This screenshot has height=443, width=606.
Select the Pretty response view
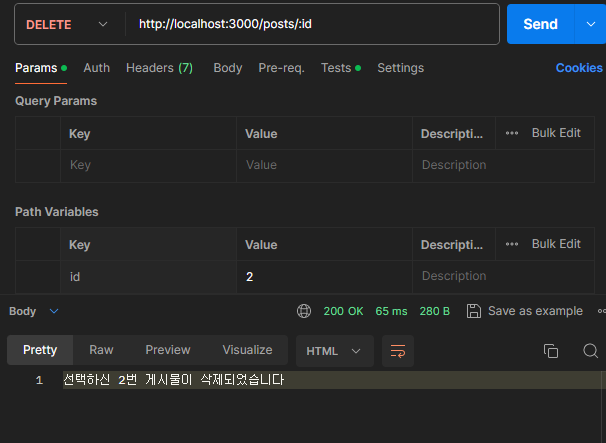(x=40, y=350)
